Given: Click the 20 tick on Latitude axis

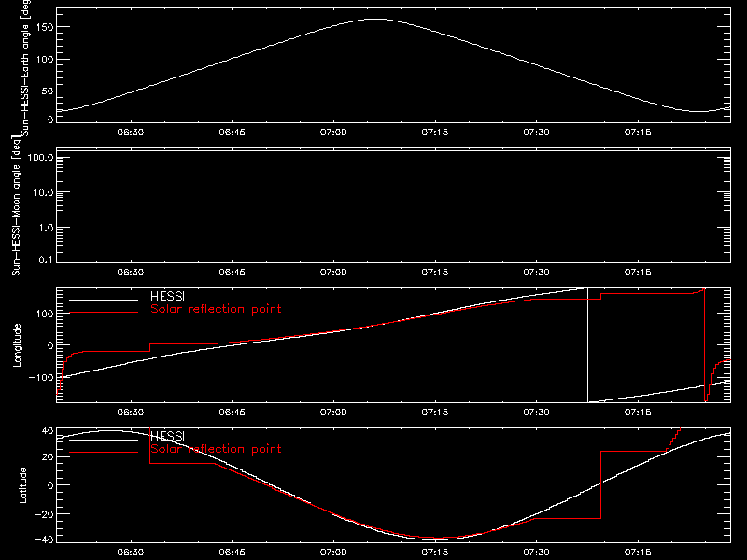Looking at the screenshot, I should click(49, 456).
